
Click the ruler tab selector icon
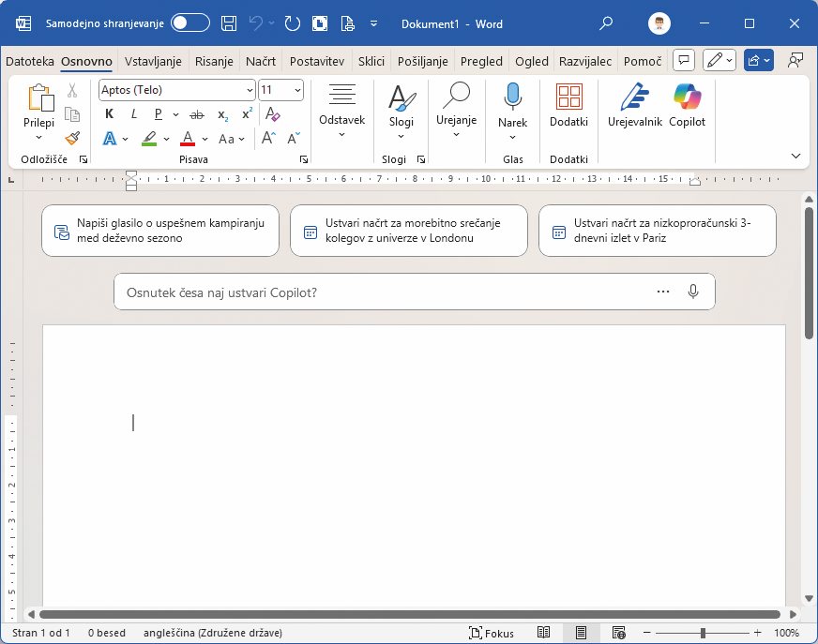pyautogui.click(x=11, y=179)
